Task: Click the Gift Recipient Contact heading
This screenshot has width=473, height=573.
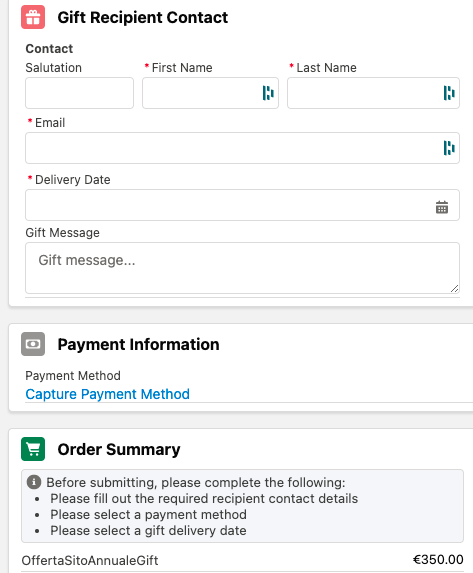Action: (143, 17)
